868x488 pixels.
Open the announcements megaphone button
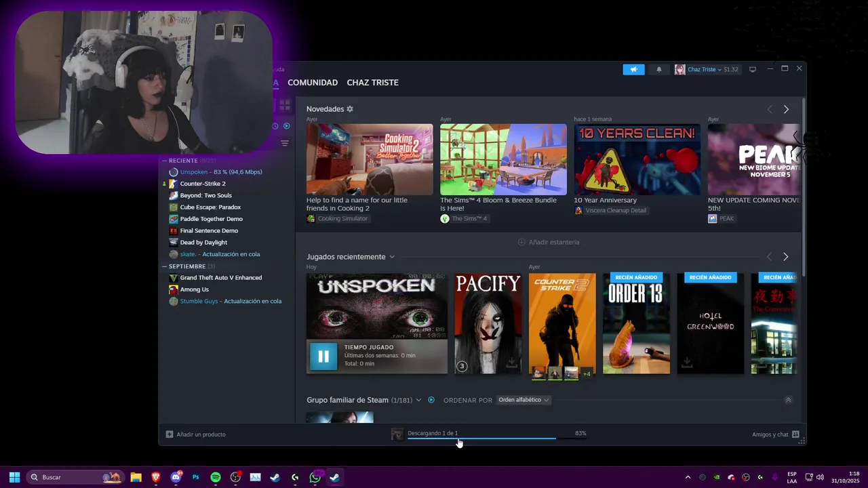pos(633,69)
